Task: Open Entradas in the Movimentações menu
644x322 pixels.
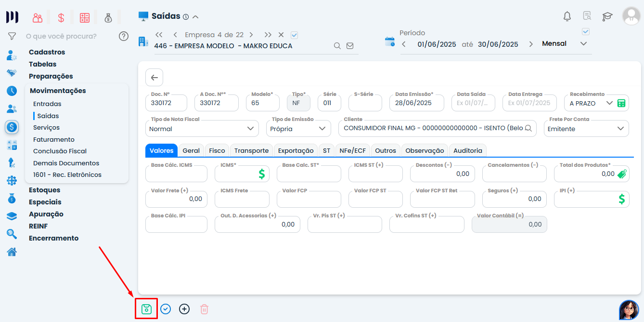Action: [47, 104]
